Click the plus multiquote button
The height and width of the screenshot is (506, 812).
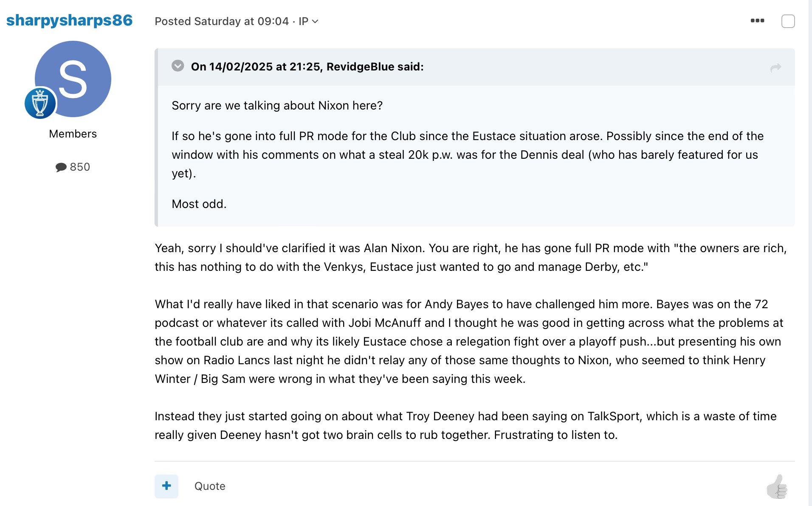(166, 486)
